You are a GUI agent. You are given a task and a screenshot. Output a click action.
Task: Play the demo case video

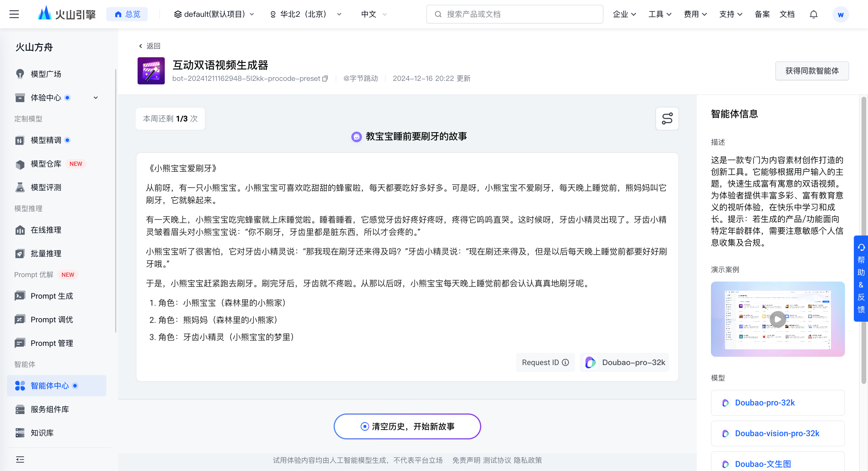pyautogui.click(x=777, y=319)
